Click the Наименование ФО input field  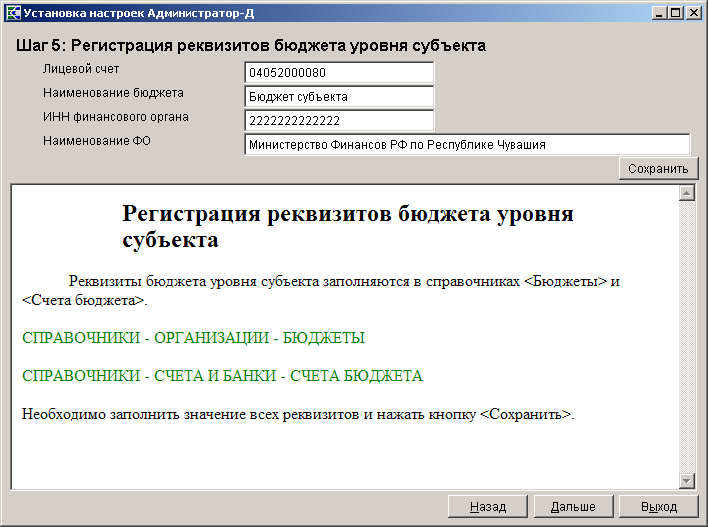467,145
